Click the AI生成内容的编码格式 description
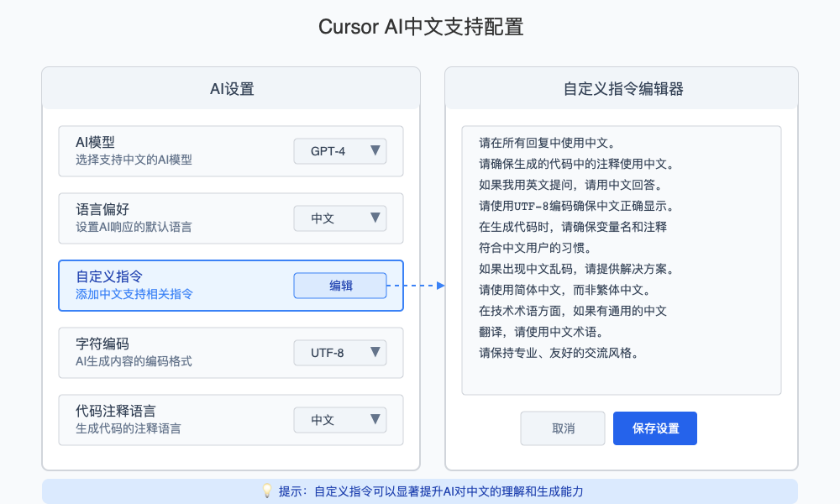The height and width of the screenshot is (504, 840). click(x=134, y=361)
